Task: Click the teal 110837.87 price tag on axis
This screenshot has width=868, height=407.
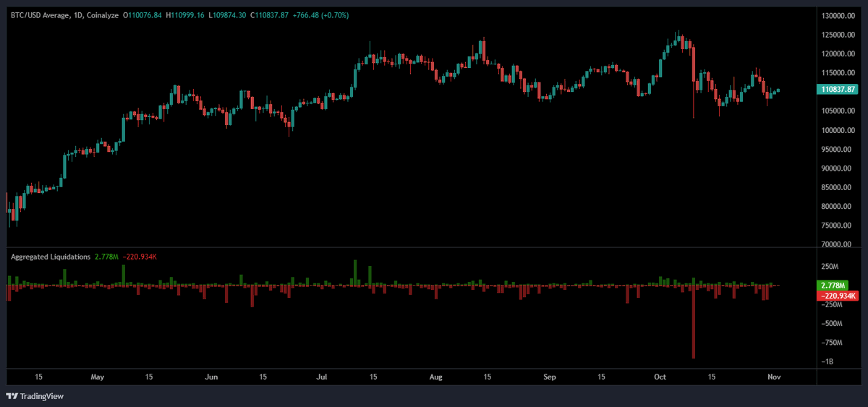Action: (x=838, y=89)
